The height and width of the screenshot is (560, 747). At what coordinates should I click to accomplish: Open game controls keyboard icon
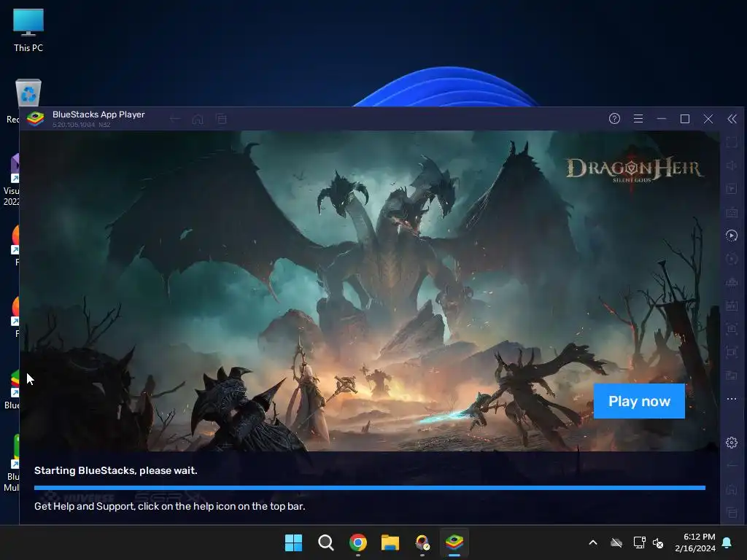tap(732, 212)
